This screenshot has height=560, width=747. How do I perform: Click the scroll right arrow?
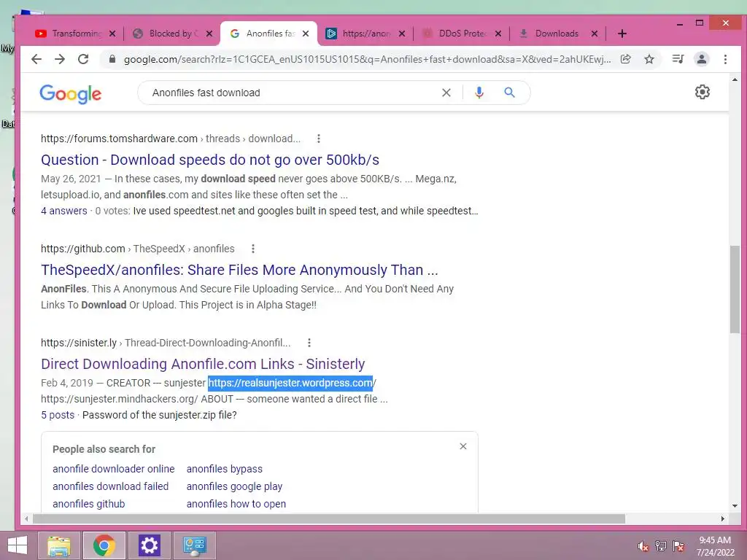pyautogui.click(x=723, y=518)
